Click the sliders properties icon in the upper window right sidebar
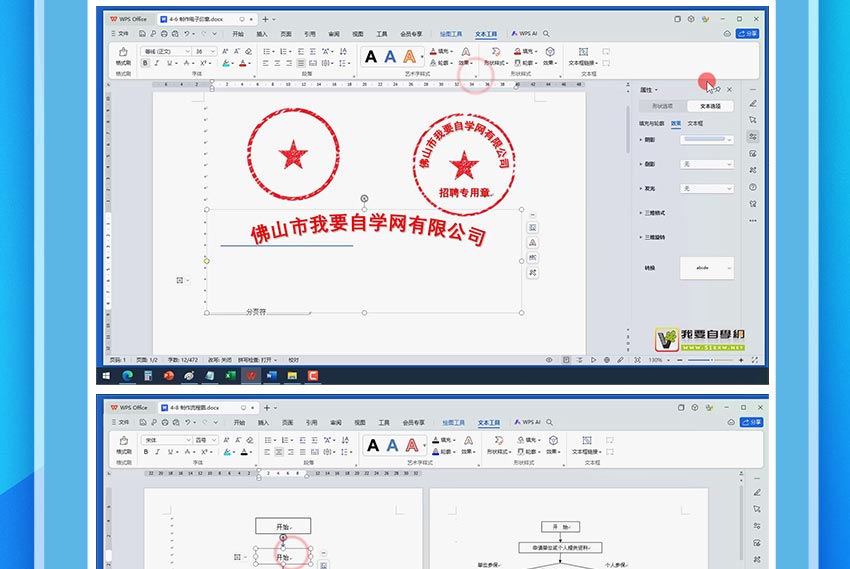The height and width of the screenshot is (569, 850). click(753, 137)
